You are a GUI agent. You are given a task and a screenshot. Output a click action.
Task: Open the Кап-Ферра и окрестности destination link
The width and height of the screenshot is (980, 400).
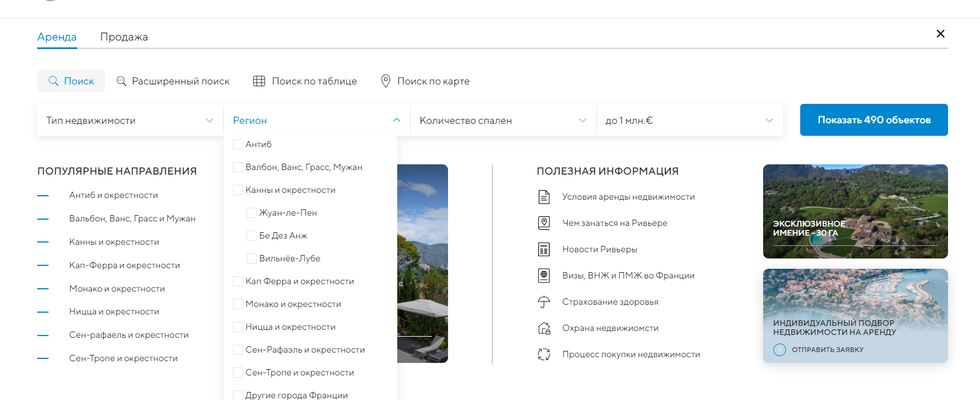(124, 265)
